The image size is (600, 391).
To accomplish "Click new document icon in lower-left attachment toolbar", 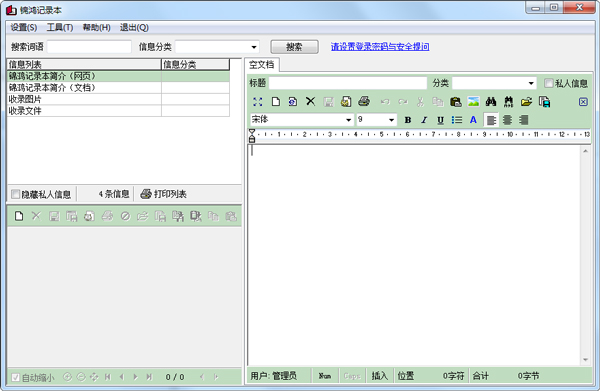I will tap(19, 216).
